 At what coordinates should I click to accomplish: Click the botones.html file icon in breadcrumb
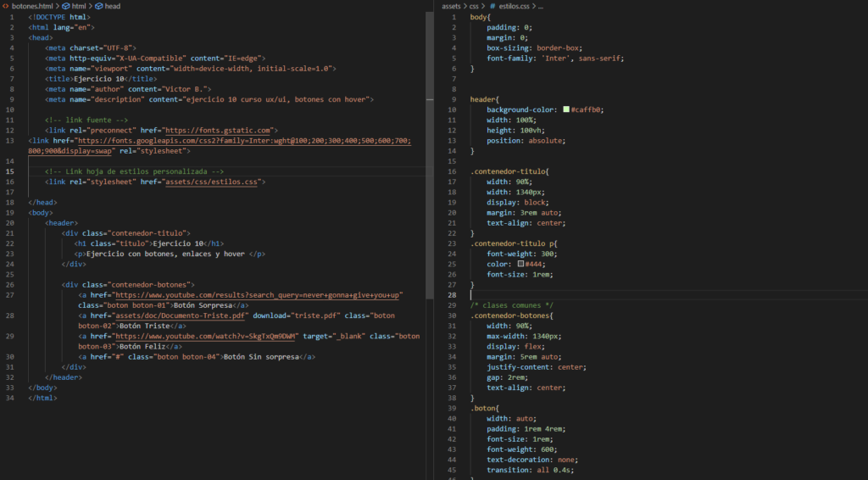coord(6,6)
